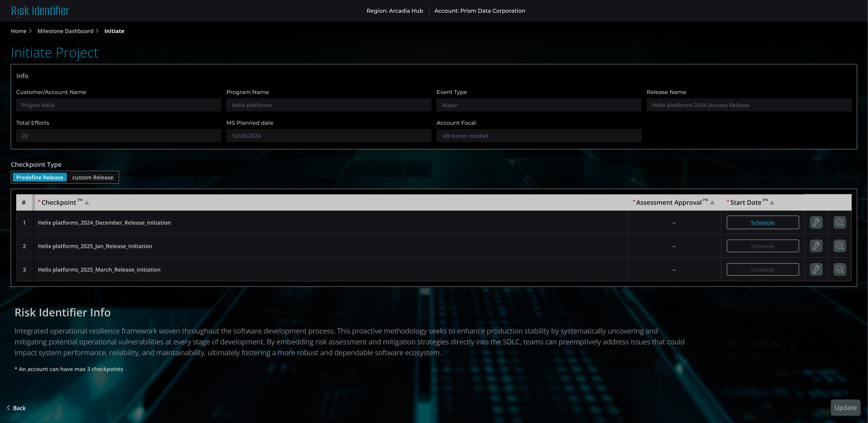Image resolution: width=868 pixels, height=423 pixels.
Task: Click the Risk Identifier logo
Action: point(40,11)
